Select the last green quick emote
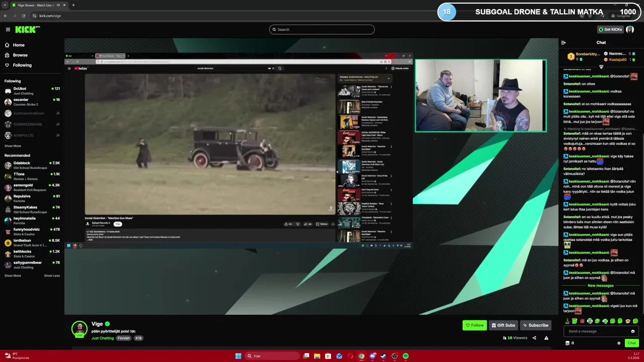The image size is (644, 362). 635,321
